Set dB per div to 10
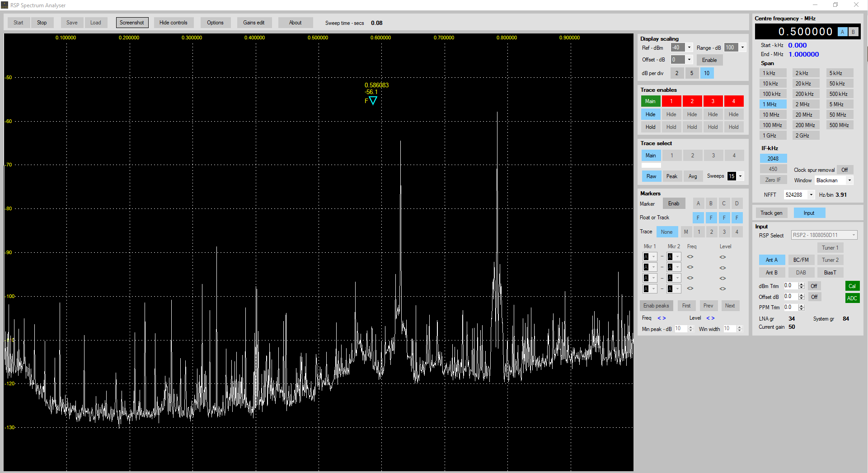The image size is (868, 473). (x=707, y=73)
